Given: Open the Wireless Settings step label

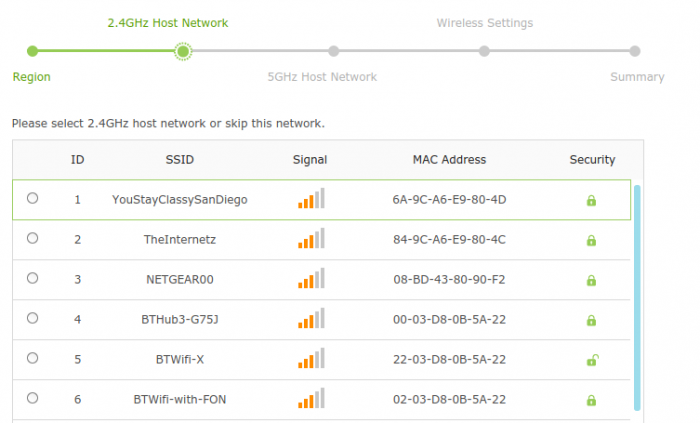Looking at the screenshot, I should [485, 23].
